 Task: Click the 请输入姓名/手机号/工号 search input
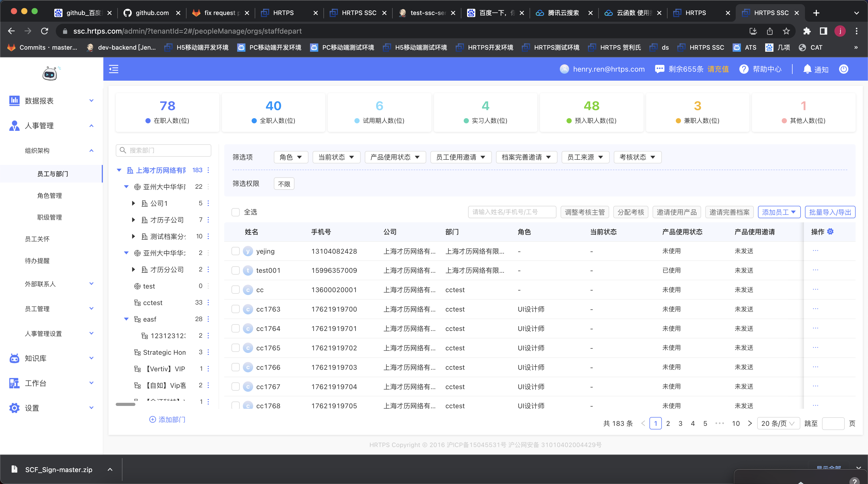tap(512, 212)
